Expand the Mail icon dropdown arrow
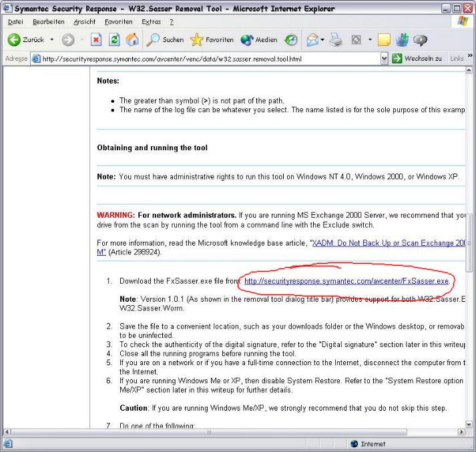This screenshot has width=476, height=452. coord(323,40)
